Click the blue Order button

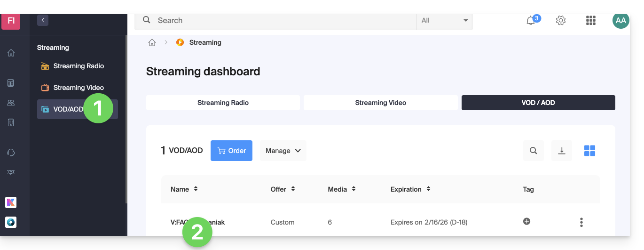click(x=231, y=151)
